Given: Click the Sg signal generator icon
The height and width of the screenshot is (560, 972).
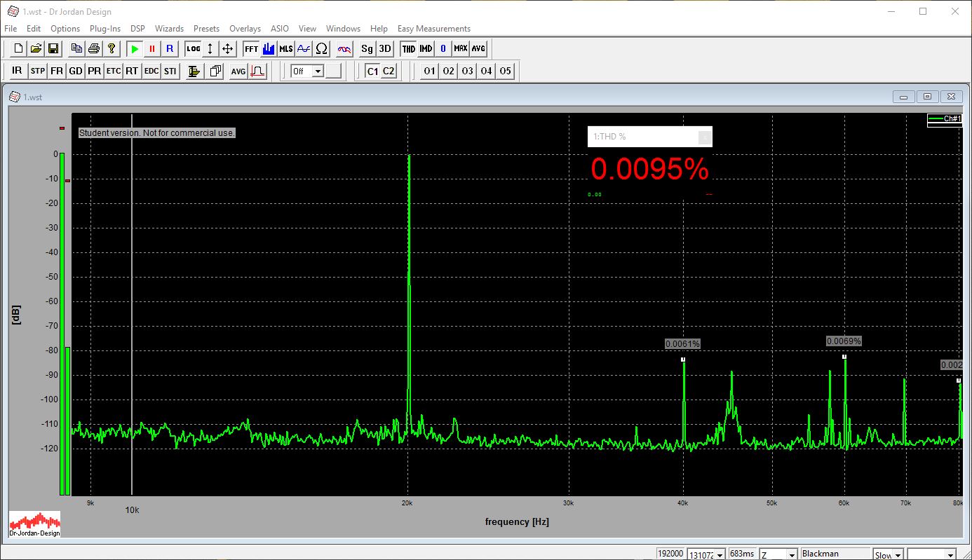Looking at the screenshot, I should point(367,48).
